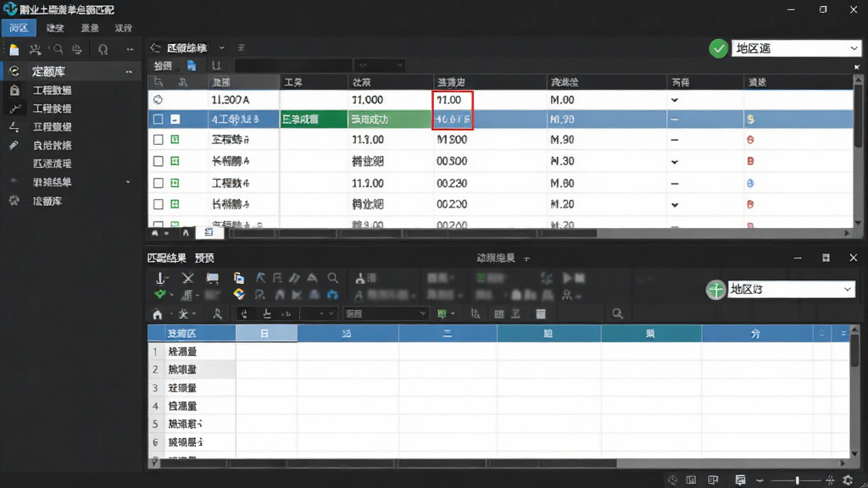Tick the checkbox in the M.500 row

[159, 140]
